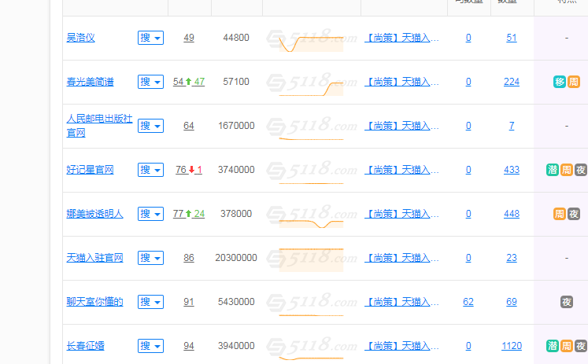Expand 搜 dropdown for 人民邮电出版社官网
Screen dimensions: 588x364
click(151, 126)
